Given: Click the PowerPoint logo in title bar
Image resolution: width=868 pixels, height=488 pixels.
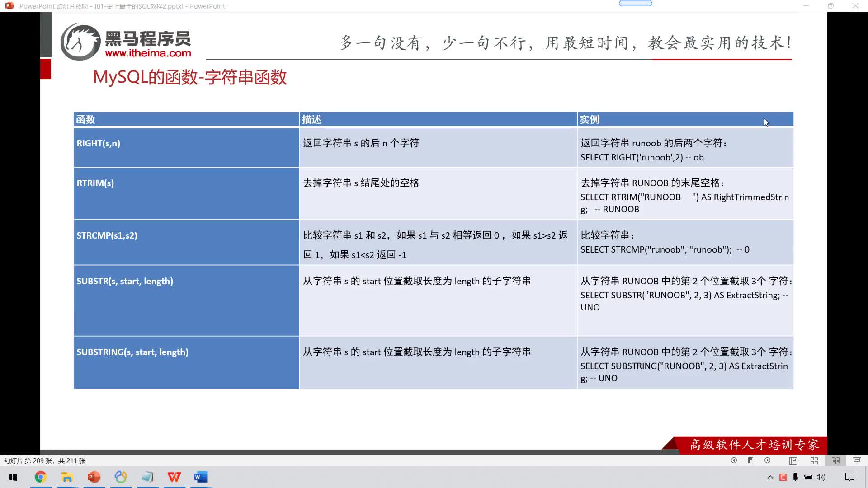Looking at the screenshot, I should [x=9, y=6].
